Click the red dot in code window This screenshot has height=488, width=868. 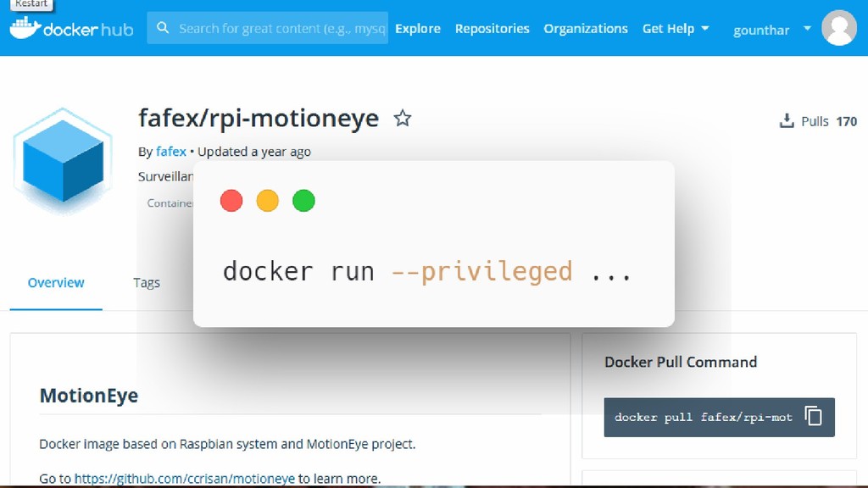[x=231, y=200]
